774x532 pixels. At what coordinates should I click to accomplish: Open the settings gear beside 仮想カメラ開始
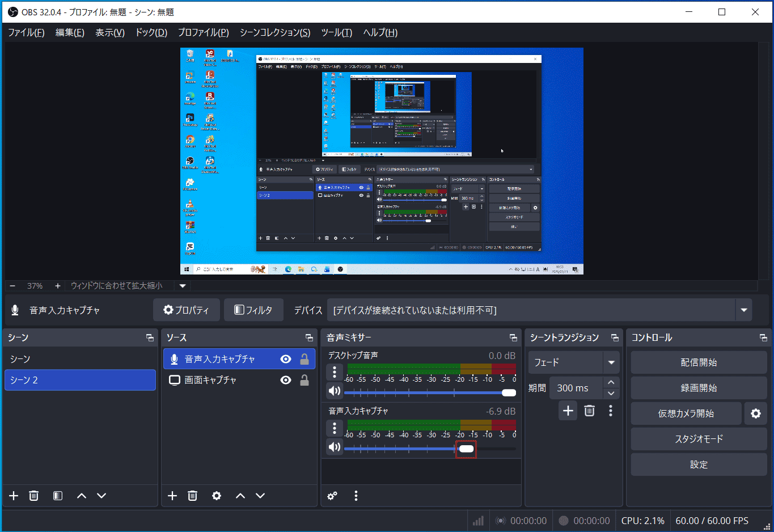coord(755,413)
